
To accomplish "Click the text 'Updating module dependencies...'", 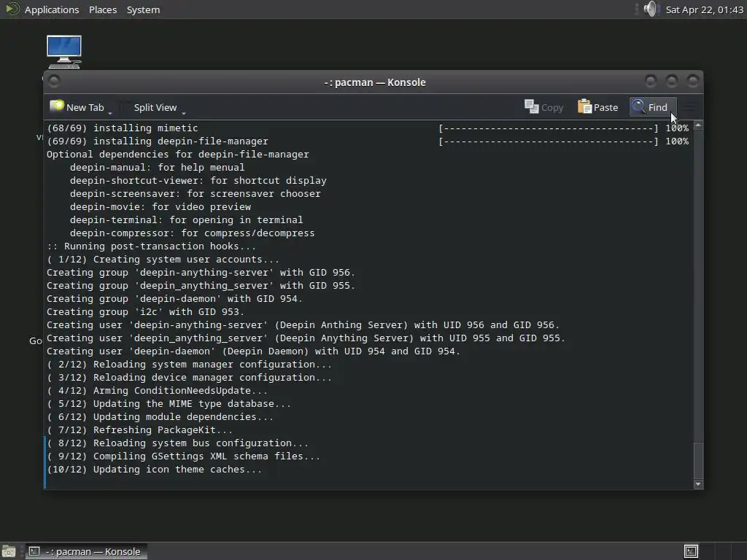I will [183, 416].
